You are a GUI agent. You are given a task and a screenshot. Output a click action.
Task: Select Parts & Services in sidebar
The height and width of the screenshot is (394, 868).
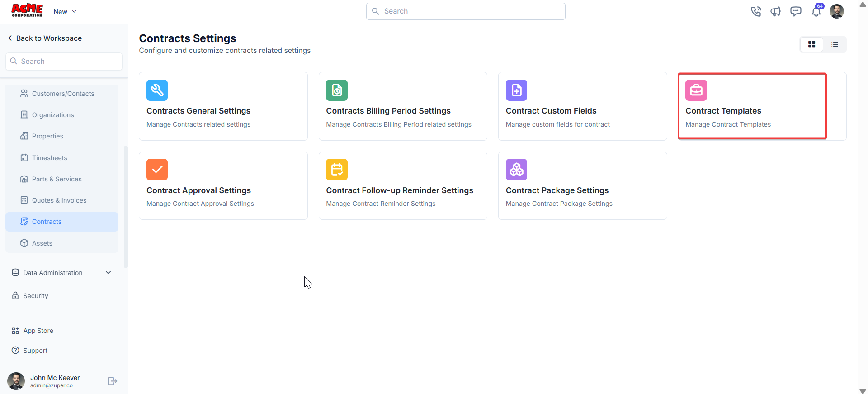[62, 179]
